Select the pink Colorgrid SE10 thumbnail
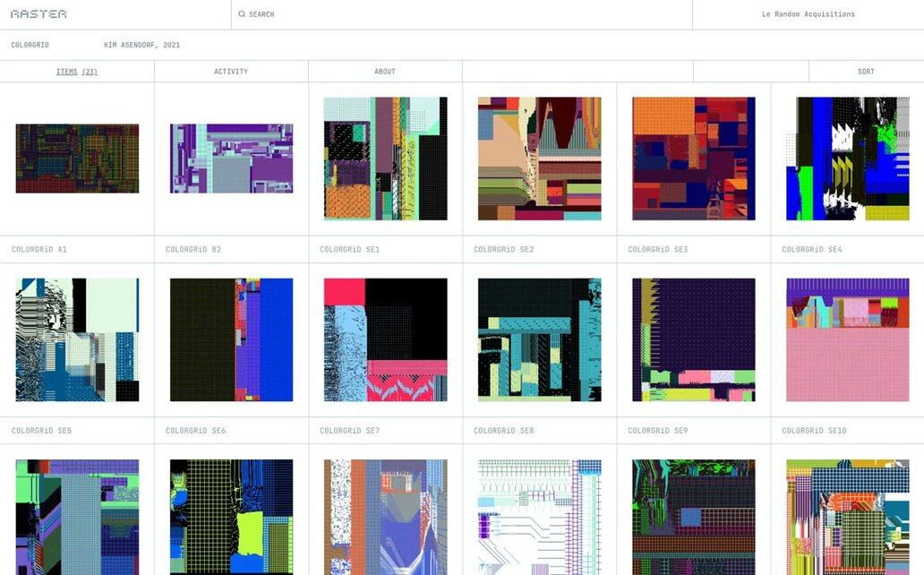The width and height of the screenshot is (924, 575). [847, 339]
